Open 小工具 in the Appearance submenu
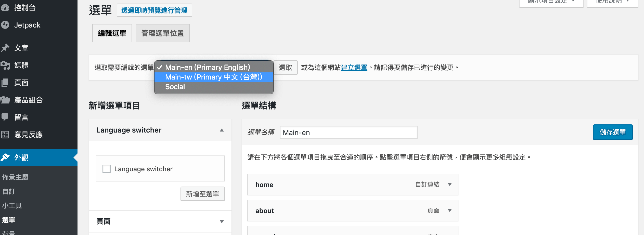Viewport: 644px width, 235px height. click(12, 205)
